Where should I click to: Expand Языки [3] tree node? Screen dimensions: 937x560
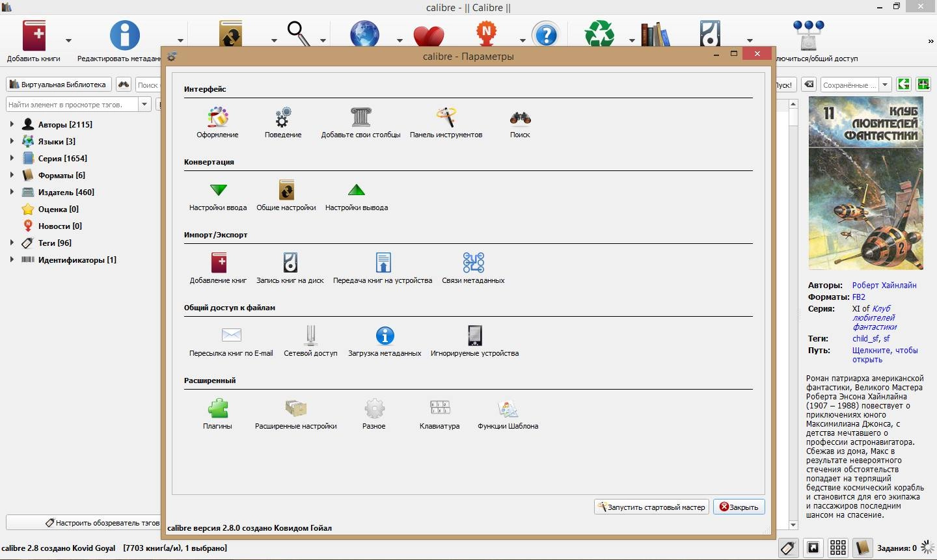point(12,141)
